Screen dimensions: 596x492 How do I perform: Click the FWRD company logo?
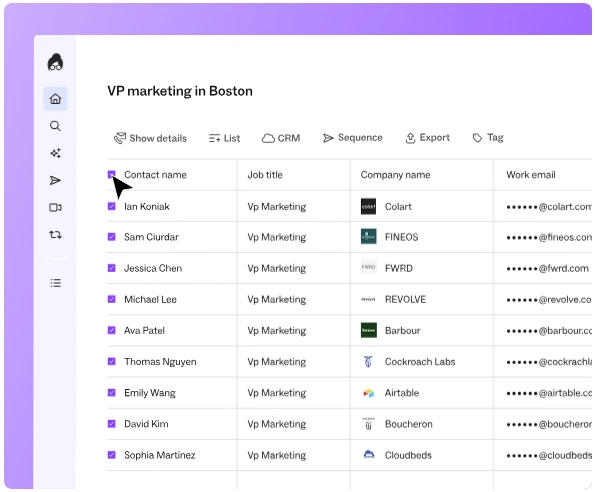click(x=368, y=268)
